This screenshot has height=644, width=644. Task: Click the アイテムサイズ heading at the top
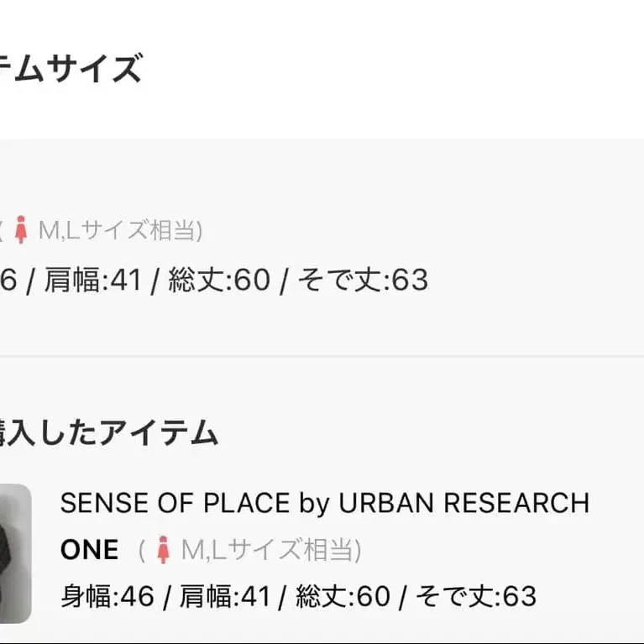tap(71, 68)
